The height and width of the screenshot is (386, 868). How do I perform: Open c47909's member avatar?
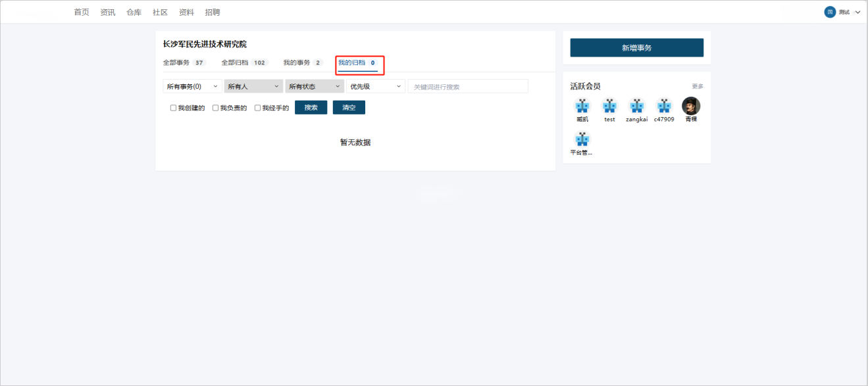pos(663,106)
